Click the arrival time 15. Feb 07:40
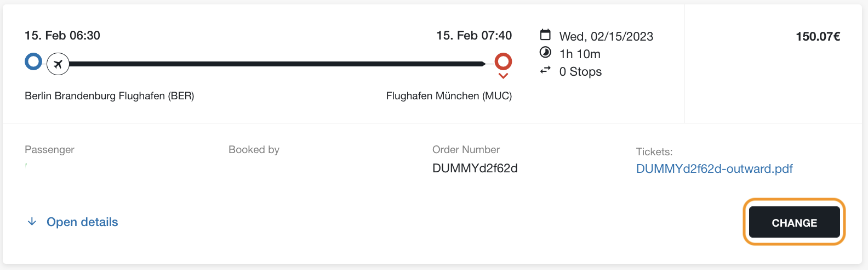Image resolution: width=868 pixels, height=270 pixels. click(x=474, y=36)
